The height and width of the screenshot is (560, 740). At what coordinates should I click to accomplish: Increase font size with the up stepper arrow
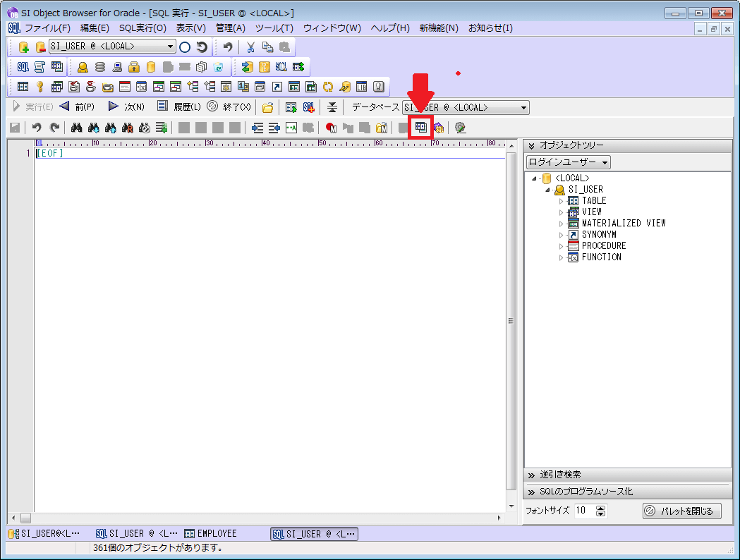coord(600,508)
